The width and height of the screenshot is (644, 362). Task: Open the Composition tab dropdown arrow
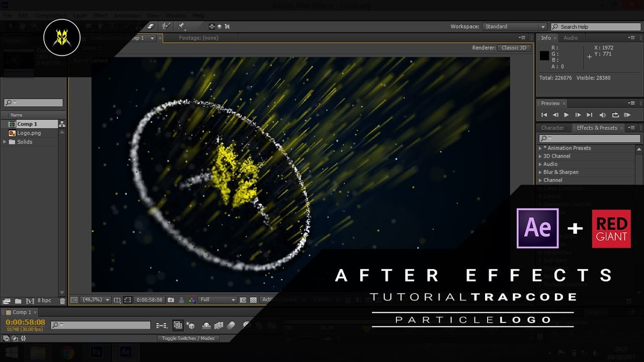pos(152,38)
